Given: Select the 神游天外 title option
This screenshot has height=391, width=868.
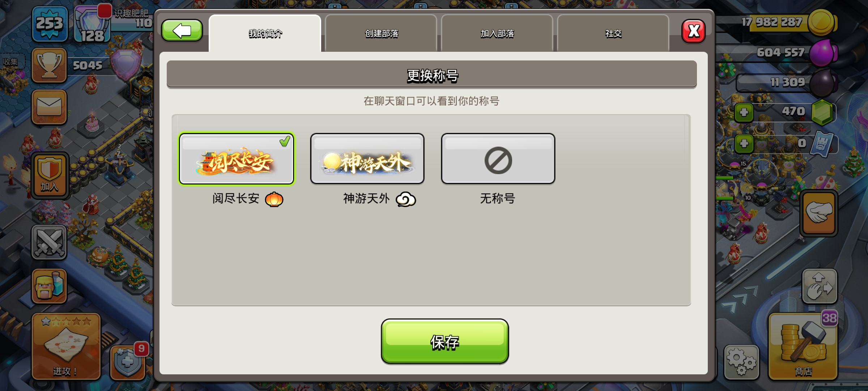Looking at the screenshot, I should coord(367,159).
